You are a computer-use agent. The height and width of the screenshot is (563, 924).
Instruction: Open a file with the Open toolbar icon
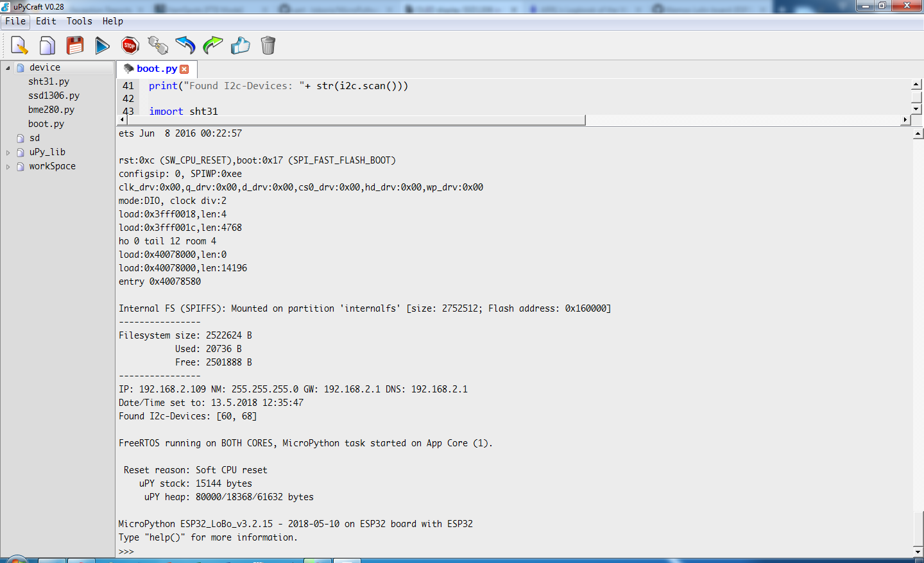[x=46, y=45]
